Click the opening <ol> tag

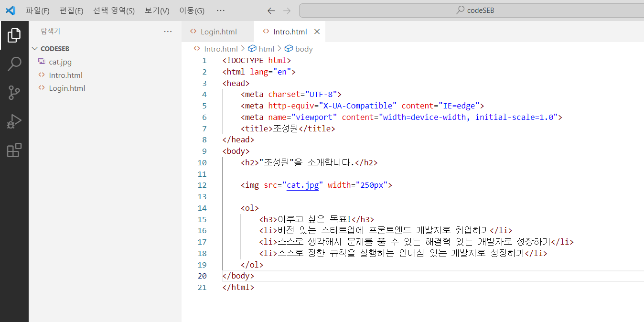pos(250,208)
